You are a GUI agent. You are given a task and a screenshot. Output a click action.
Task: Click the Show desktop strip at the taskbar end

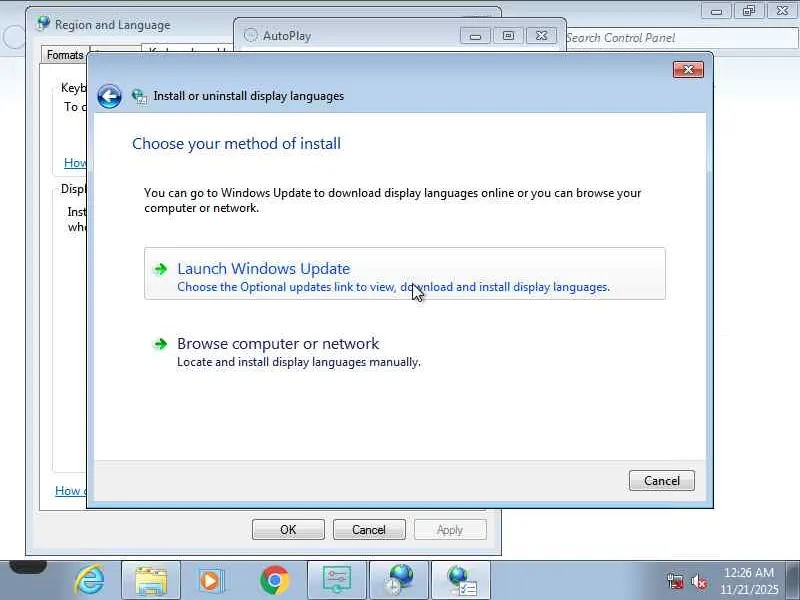coord(793,580)
